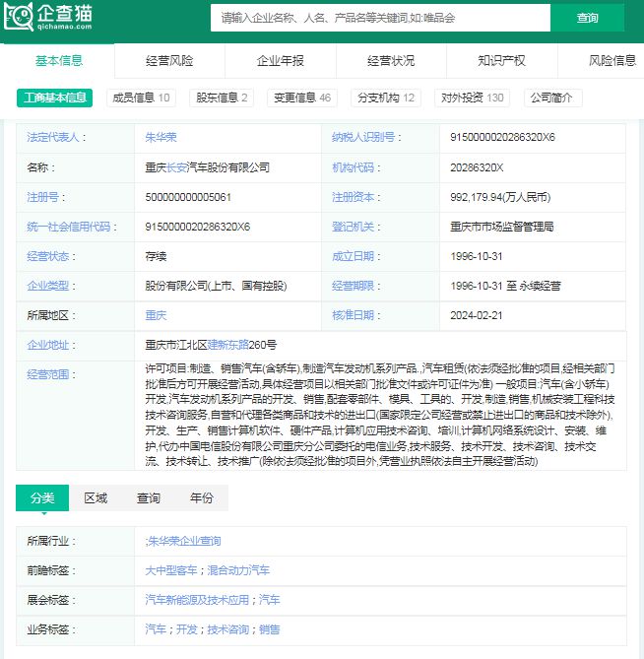644x659 pixels.
Task: Select taxpayer ID 915000002028632OX6 in the 纳税人识别号 row
Action: click(502, 138)
